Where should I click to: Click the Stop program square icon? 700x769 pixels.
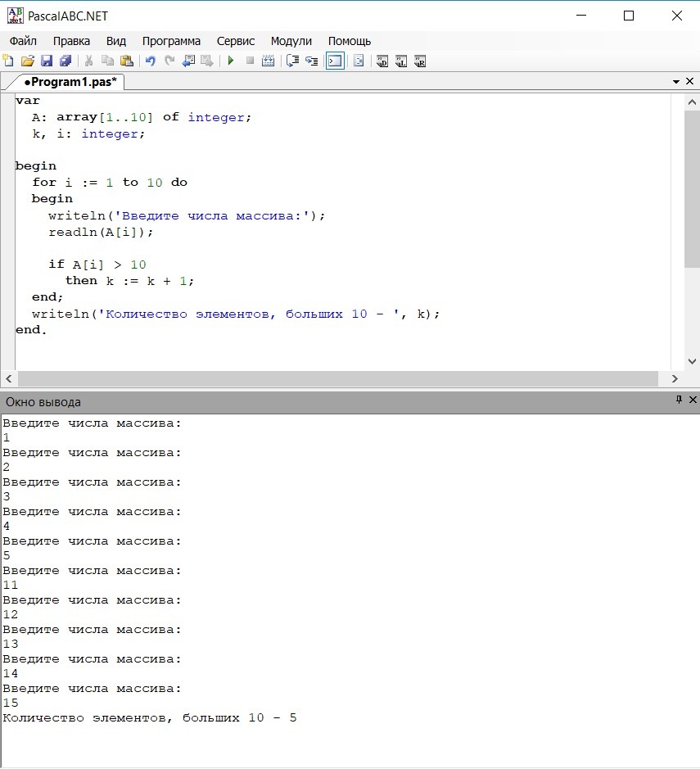[250, 61]
